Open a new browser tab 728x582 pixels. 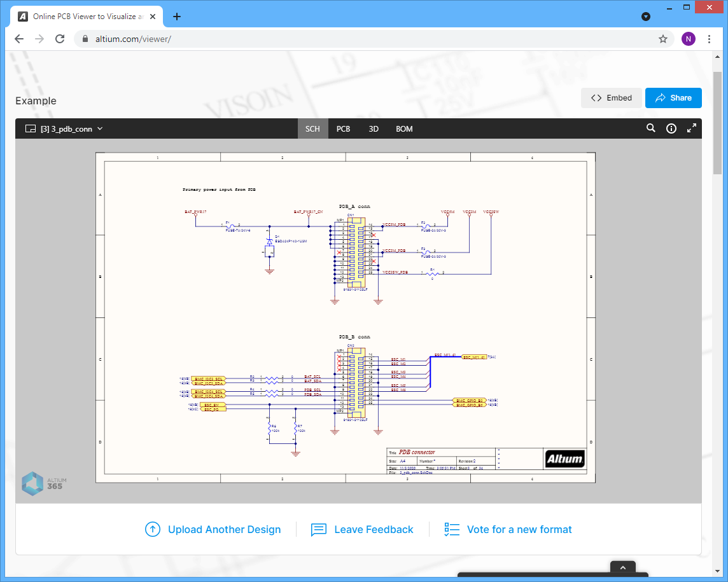click(x=177, y=17)
